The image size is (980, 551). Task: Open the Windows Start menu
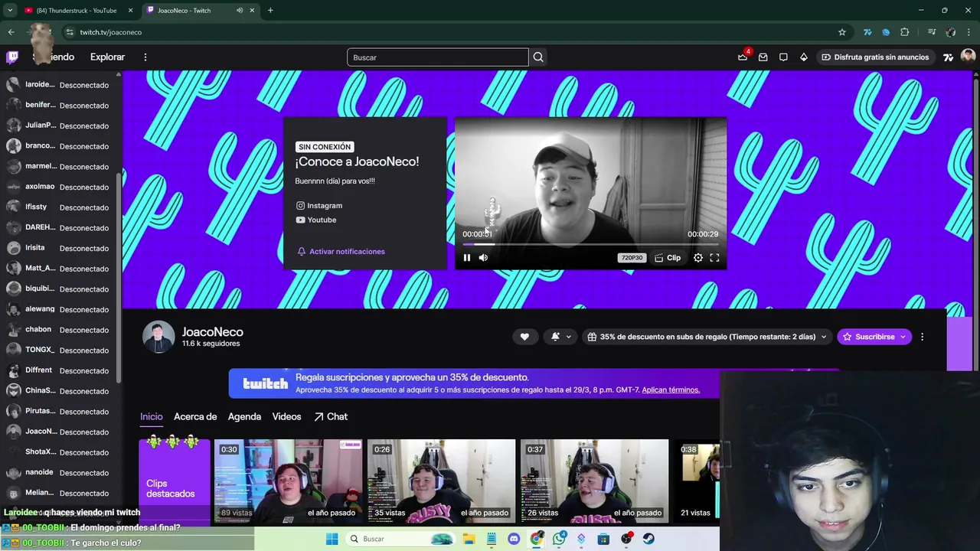[x=332, y=539]
